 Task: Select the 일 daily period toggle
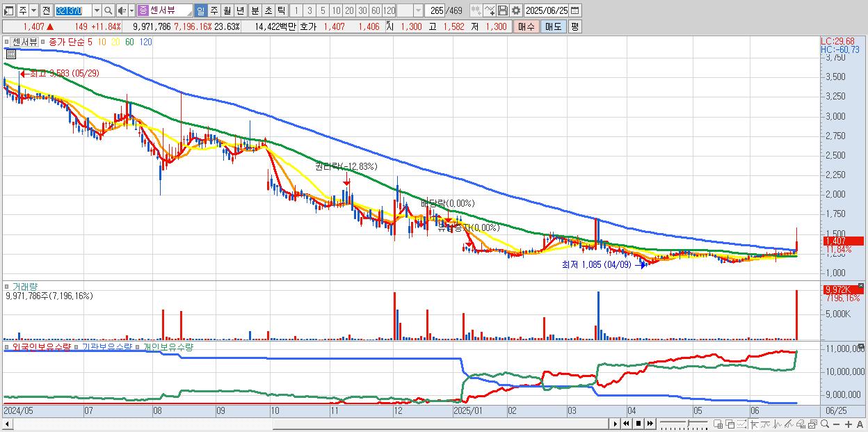(x=200, y=10)
